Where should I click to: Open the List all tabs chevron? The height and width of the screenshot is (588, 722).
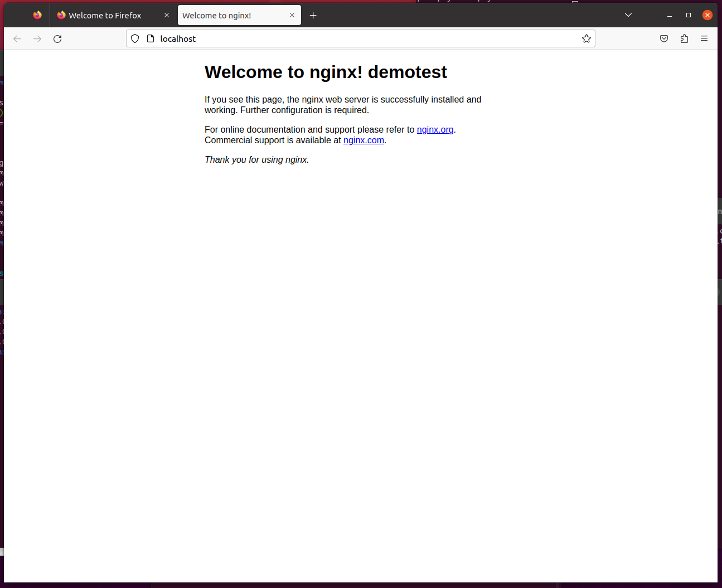pyautogui.click(x=628, y=15)
